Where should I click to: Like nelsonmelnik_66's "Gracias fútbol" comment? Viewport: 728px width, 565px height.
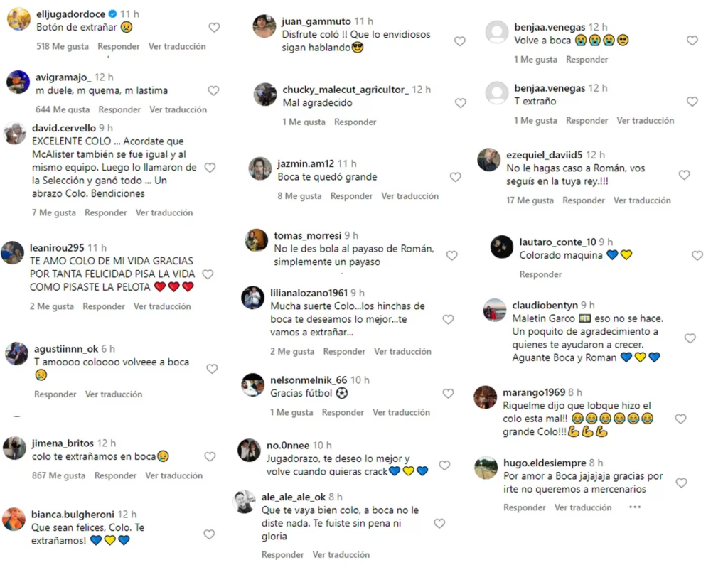coord(448,393)
